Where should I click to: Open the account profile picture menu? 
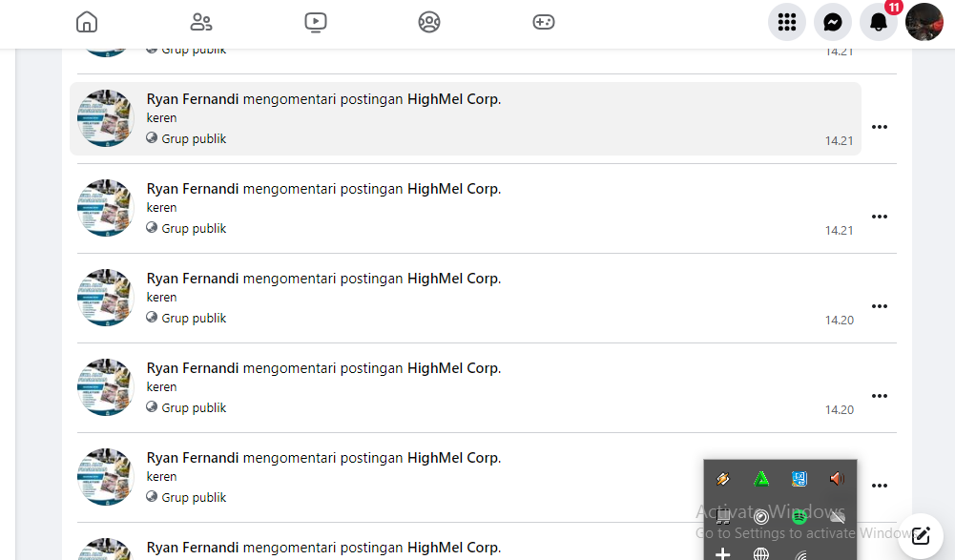coord(924,22)
